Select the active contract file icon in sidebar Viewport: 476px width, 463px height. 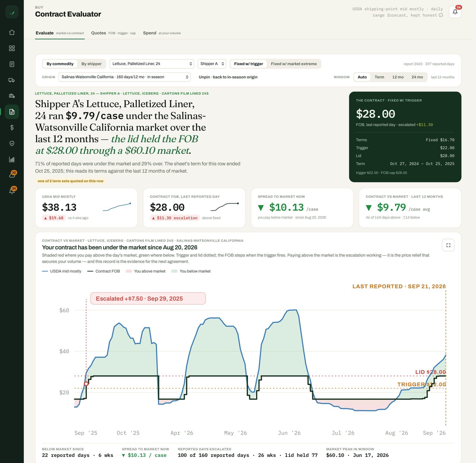click(12, 112)
